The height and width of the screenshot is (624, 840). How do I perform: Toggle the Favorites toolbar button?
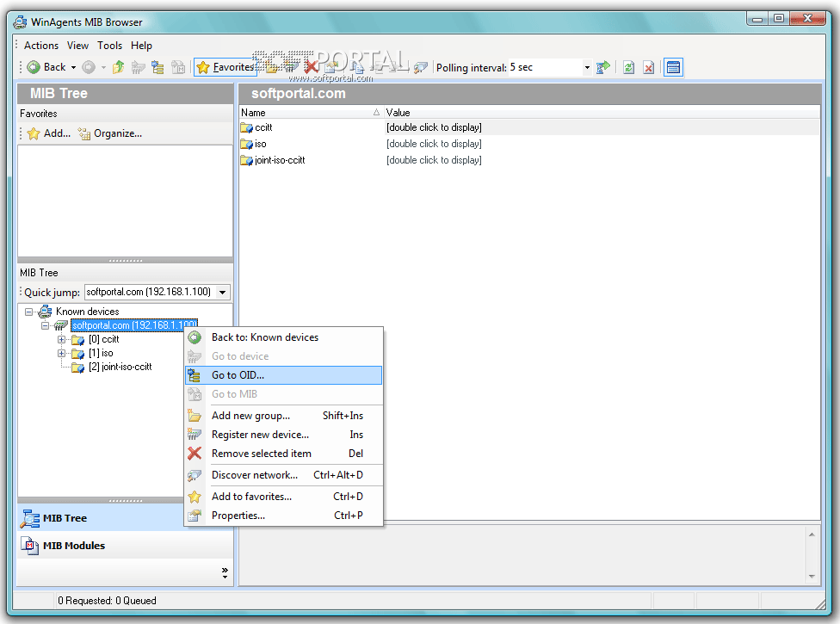(x=225, y=67)
